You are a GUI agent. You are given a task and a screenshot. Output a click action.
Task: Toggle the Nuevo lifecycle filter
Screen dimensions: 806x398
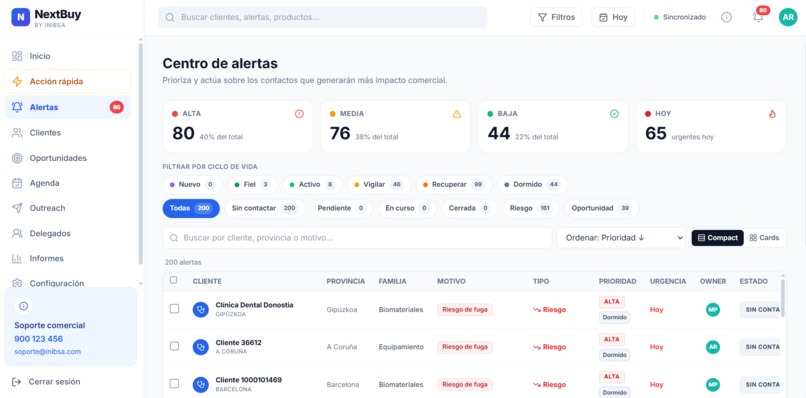[192, 185]
